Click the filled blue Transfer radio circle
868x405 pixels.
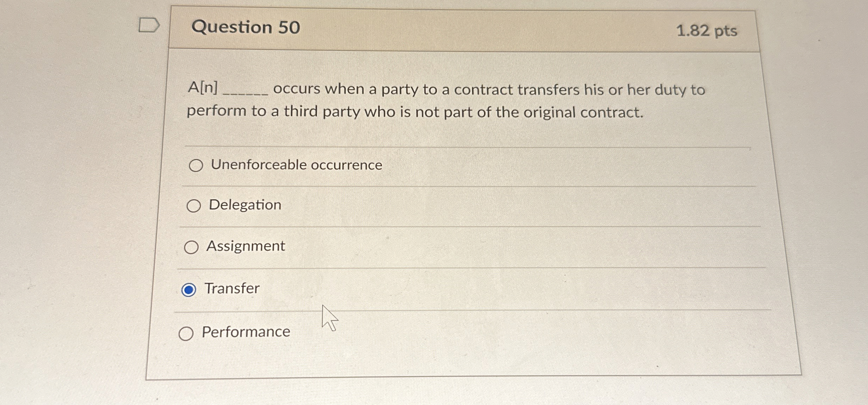[190, 290]
